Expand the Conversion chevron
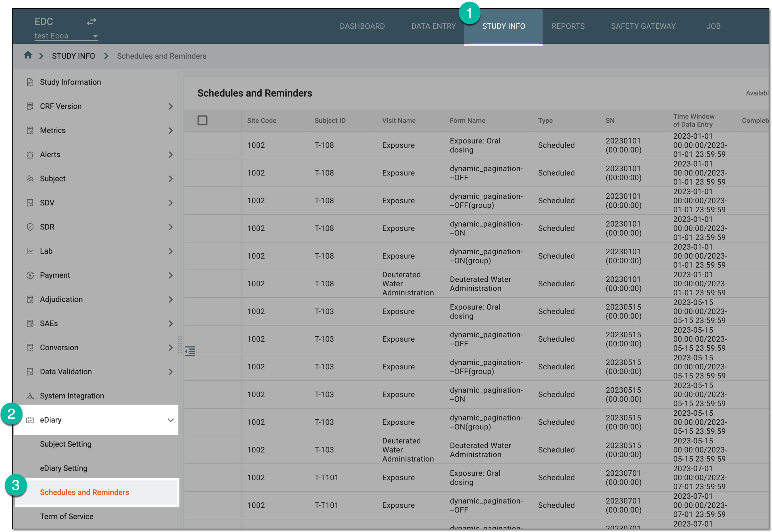This screenshot has height=532, width=772. (x=170, y=348)
